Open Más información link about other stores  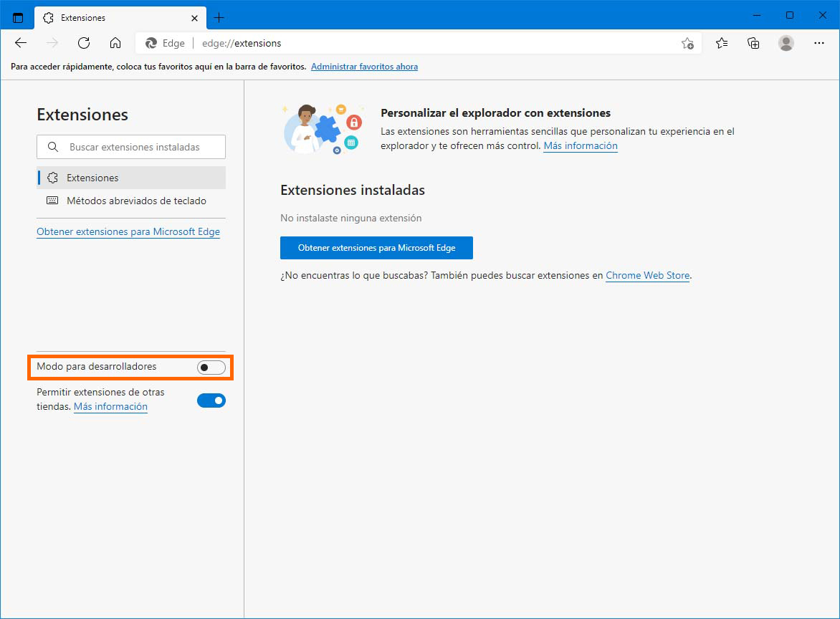[110, 406]
